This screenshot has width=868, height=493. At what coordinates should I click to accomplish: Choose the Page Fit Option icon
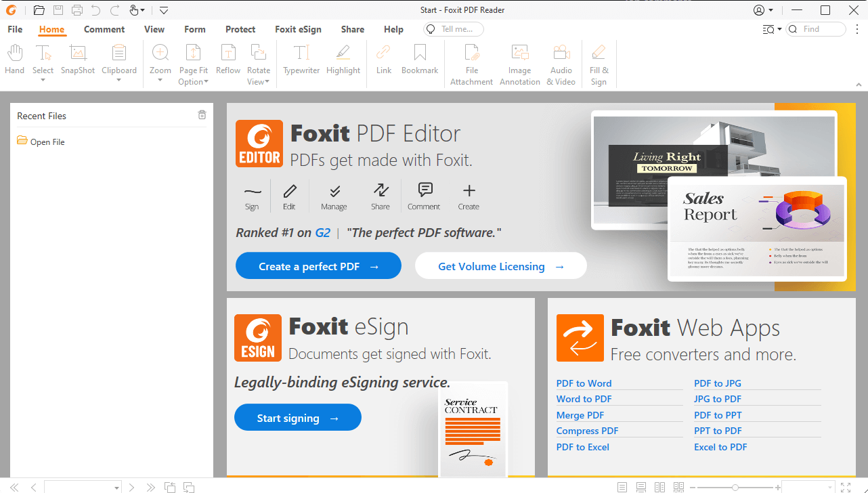[x=194, y=53]
